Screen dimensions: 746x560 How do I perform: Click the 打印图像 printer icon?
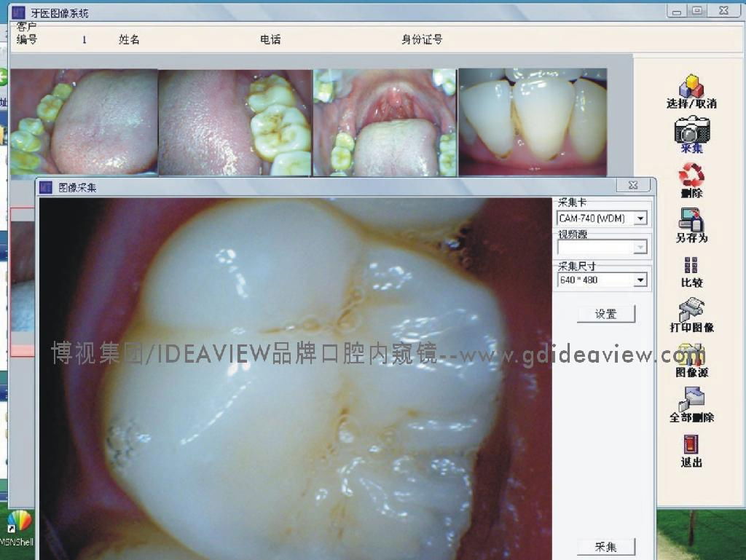(x=691, y=310)
